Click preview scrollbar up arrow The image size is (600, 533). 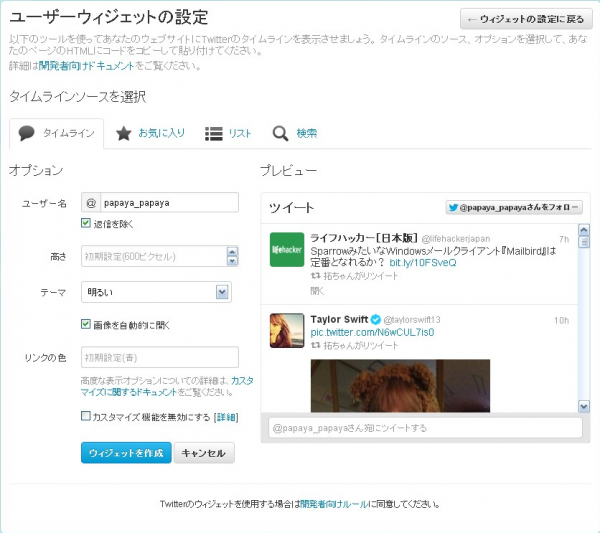584,230
